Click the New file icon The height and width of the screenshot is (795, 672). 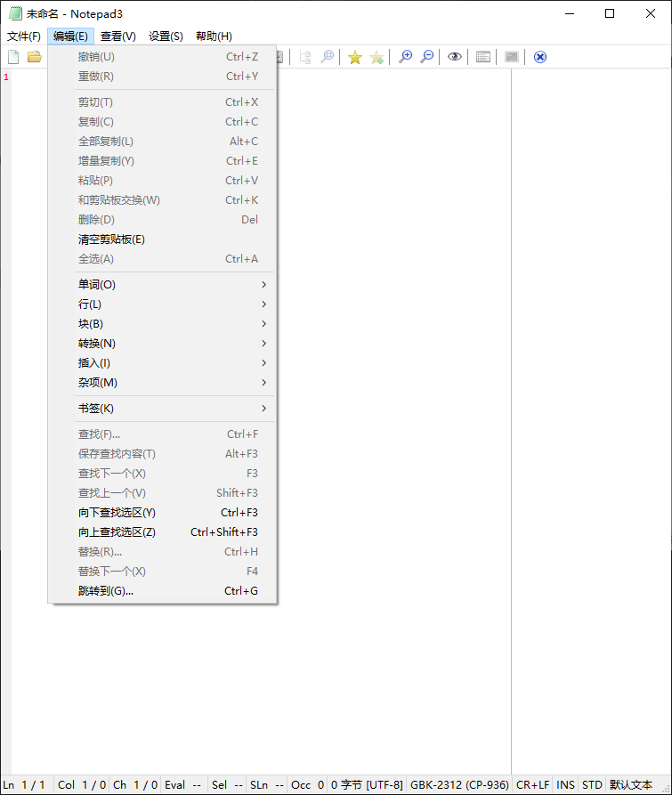(13, 57)
